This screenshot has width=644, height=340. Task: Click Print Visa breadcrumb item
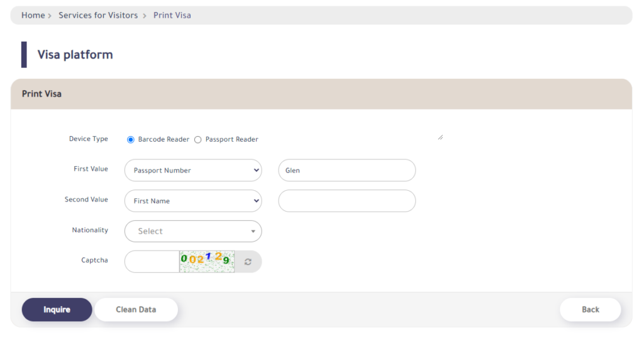point(172,15)
